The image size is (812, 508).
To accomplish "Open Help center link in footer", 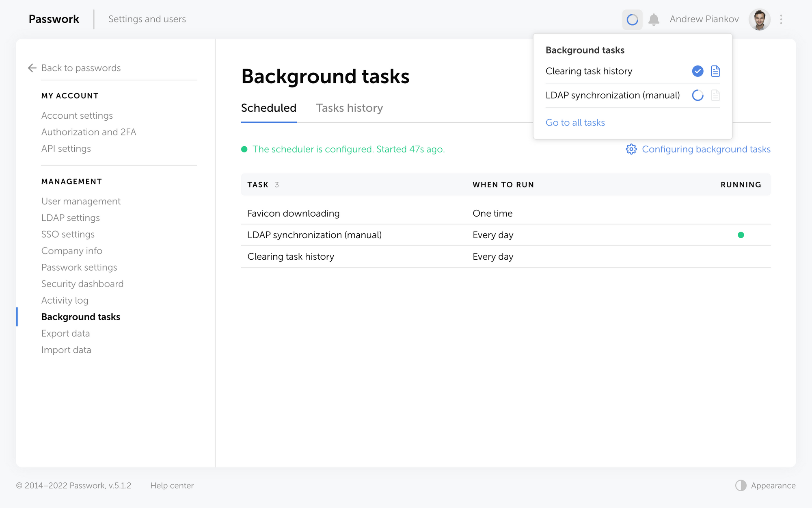I will point(172,486).
